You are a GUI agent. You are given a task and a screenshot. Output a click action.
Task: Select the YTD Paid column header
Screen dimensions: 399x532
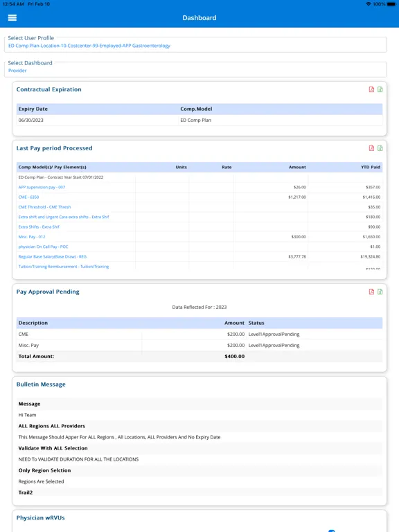point(371,167)
